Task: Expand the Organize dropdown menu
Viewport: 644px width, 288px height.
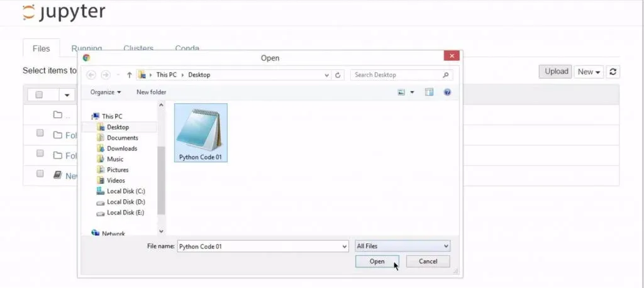Action: 106,92
